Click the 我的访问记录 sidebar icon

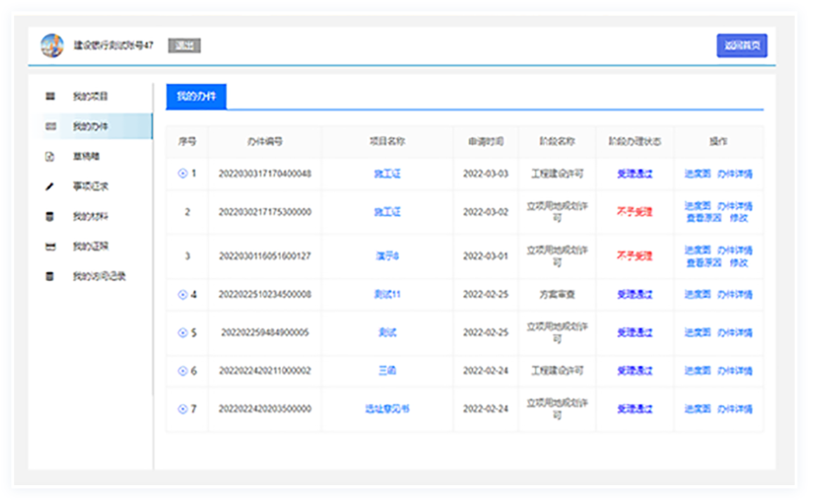coord(50,277)
